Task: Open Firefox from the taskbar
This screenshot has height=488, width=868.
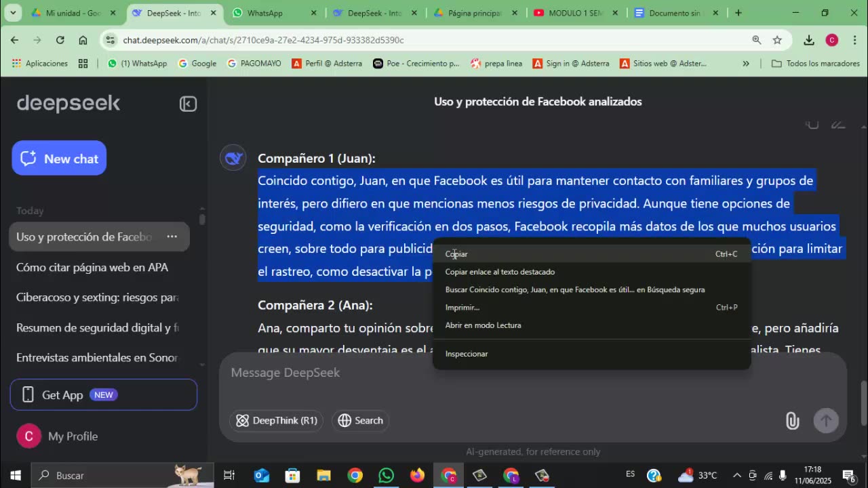Action: click(417, 475)
